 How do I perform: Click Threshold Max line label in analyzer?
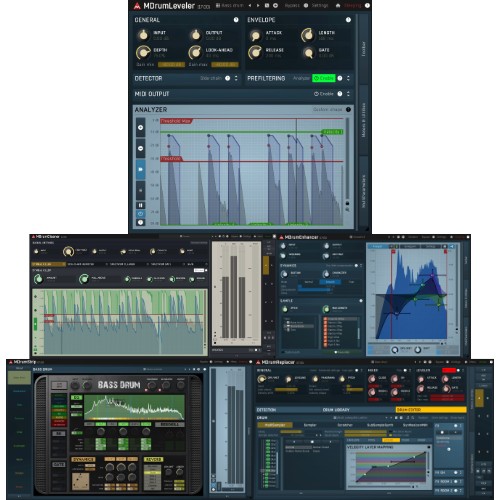pyautogui.click(x=176, y=121)
